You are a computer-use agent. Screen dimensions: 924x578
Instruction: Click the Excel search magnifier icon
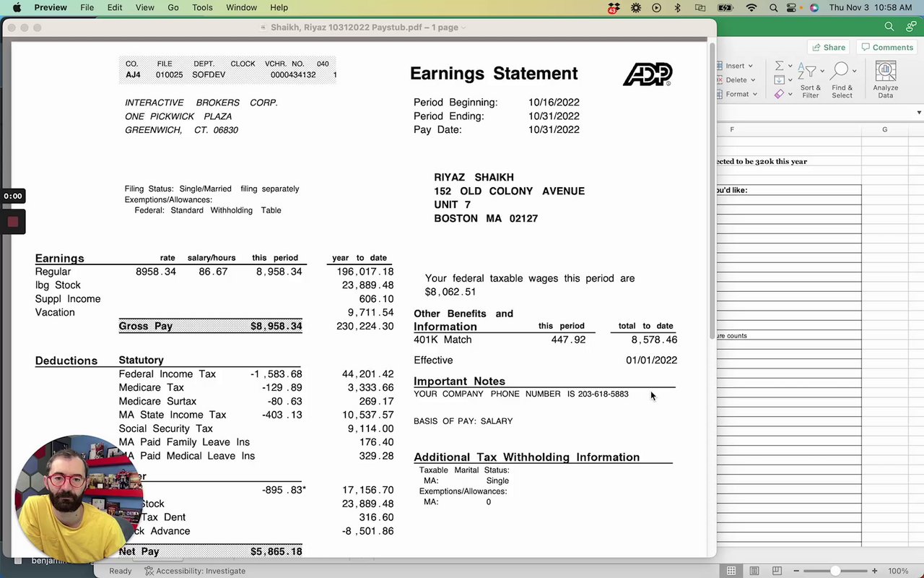click(x=889, y=27)
